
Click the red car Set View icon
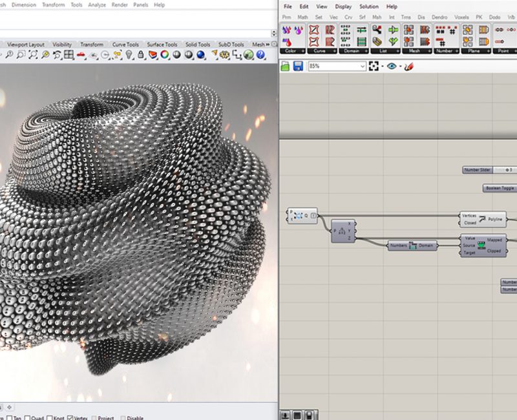[81, 55]
